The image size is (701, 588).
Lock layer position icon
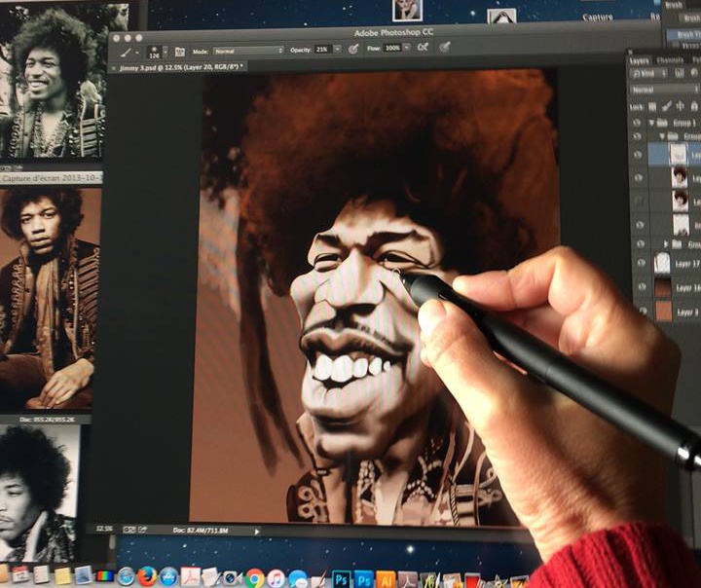(680, 106)
